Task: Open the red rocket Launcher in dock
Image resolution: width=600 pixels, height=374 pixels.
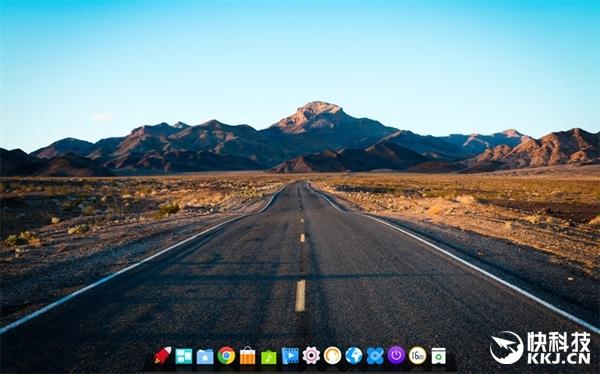Action: [x=163, y=355]
